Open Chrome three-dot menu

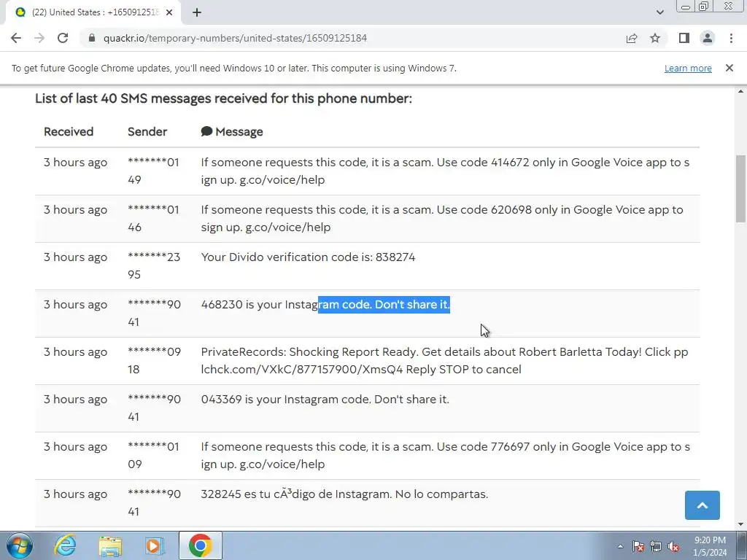(731, 38)
